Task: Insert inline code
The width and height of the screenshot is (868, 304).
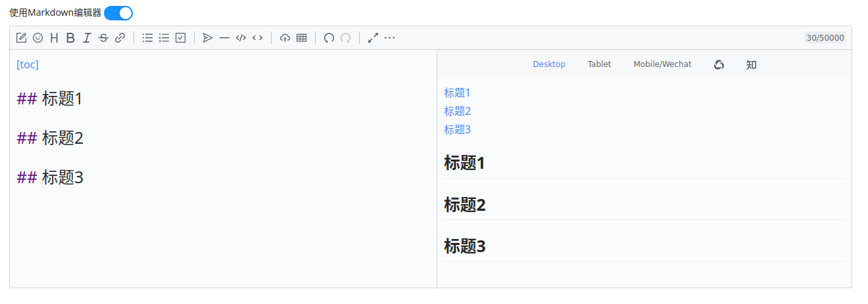Action: coord(257,38)
